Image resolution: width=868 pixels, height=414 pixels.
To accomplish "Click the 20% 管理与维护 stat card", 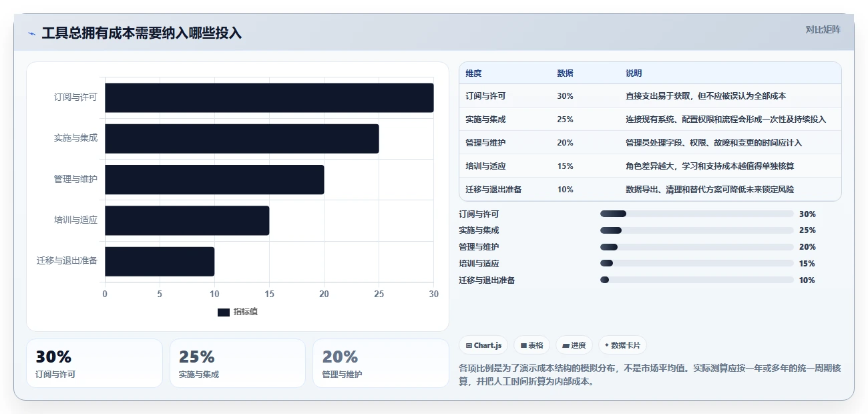I will coord(381,363).
